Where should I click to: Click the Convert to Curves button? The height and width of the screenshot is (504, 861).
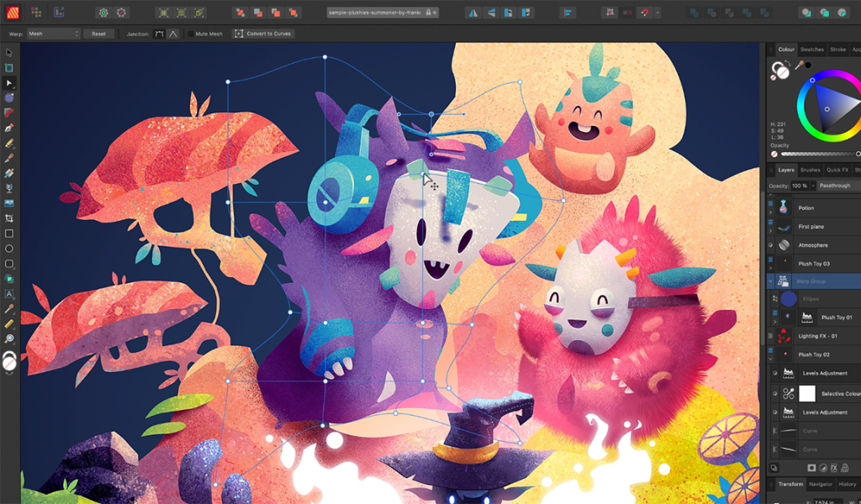pos(263,34)
